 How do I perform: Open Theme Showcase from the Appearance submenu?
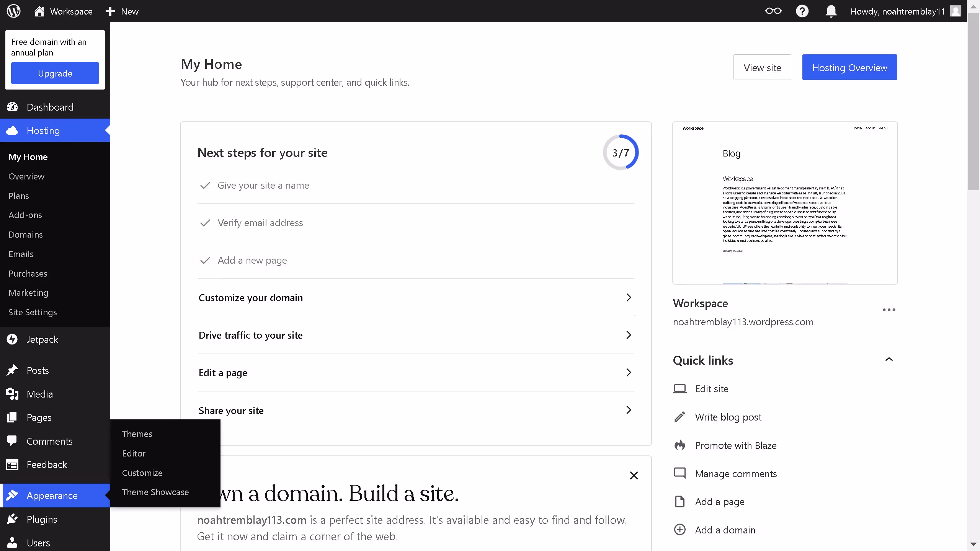tap(155, 492)
